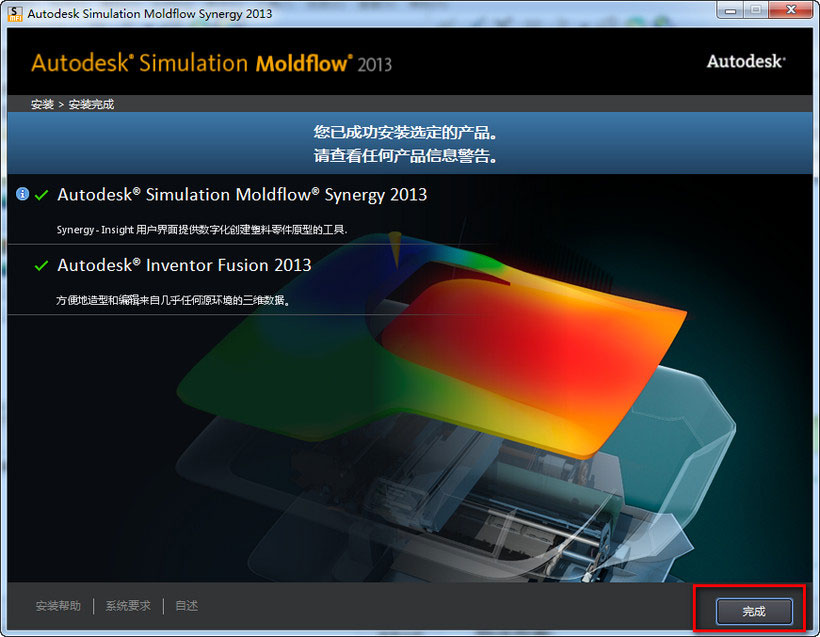Minimize the installer window
820x637 pixels.
[731, 10]
